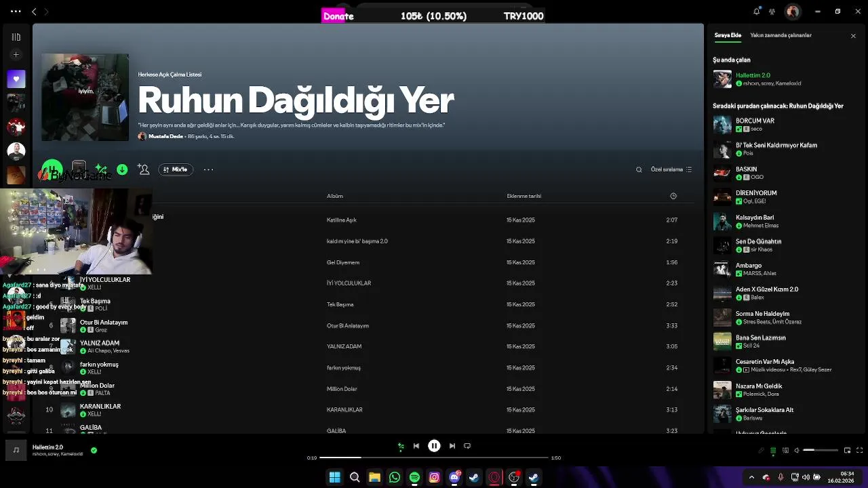Open the mini player
This screenshot has width=868, height=488.
[x=847, y=450]
